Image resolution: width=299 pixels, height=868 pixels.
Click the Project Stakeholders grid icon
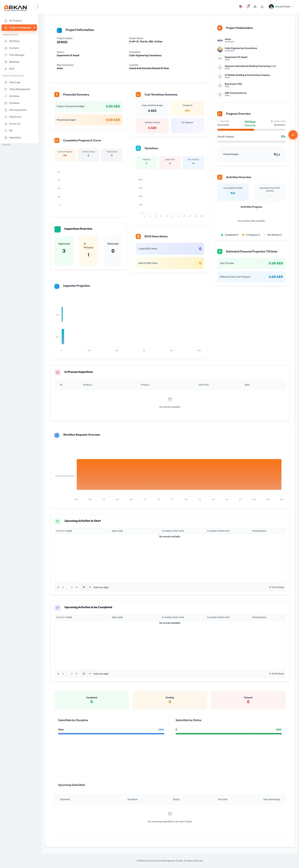click(x=219, y=28)
